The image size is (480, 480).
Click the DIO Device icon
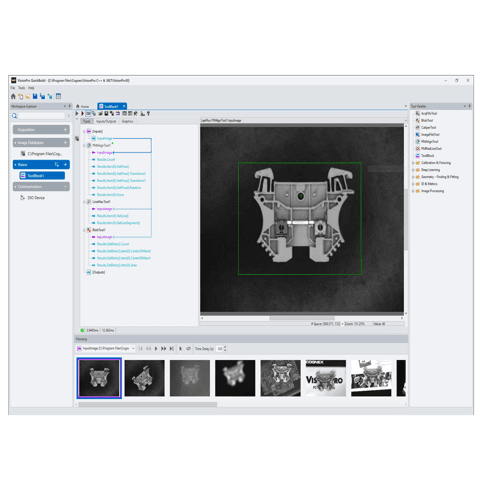pyautogui.click(x=23, y=198)
